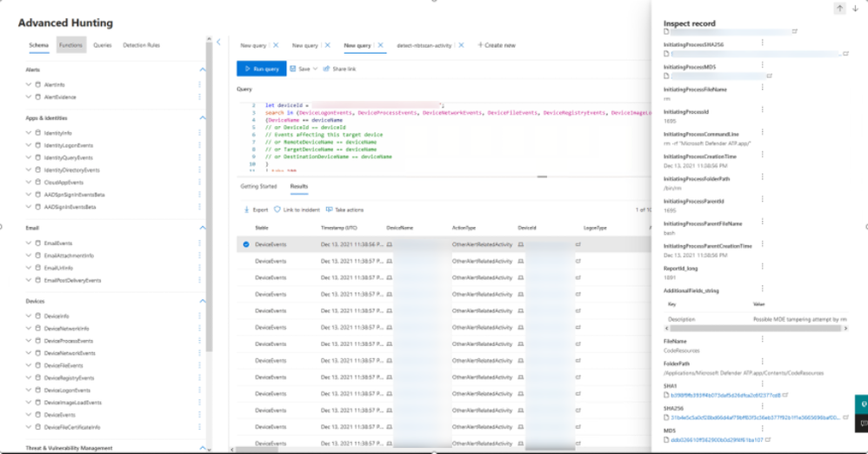Open the Results tab
The height and width of the screenshot is (454, 868).
tap(299, 187)
